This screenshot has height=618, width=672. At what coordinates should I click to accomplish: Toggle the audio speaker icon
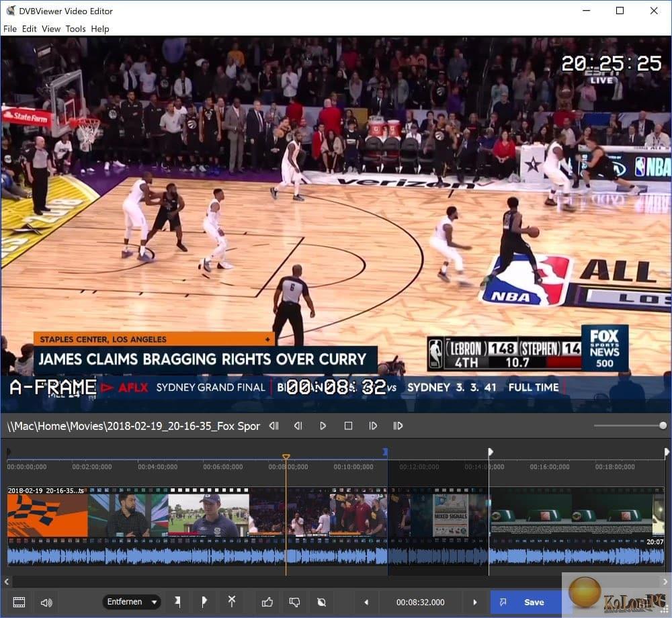(46, 603)
